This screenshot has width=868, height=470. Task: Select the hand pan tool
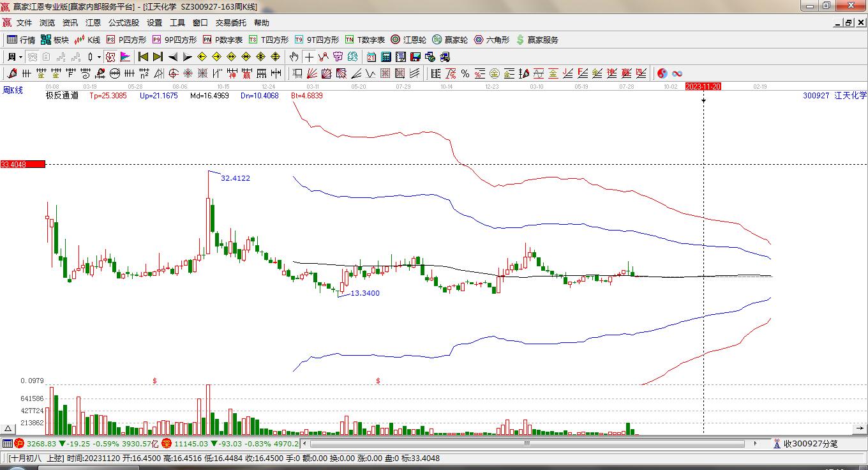294,57
